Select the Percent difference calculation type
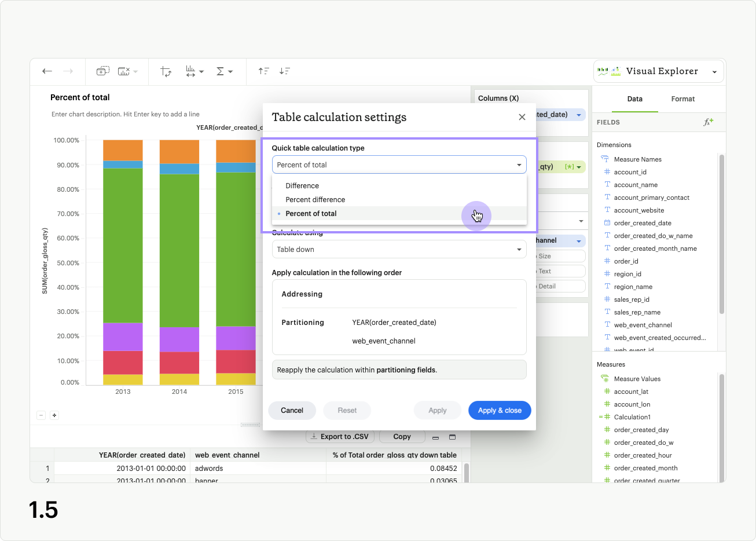The image size is (756, 541). 315,199
